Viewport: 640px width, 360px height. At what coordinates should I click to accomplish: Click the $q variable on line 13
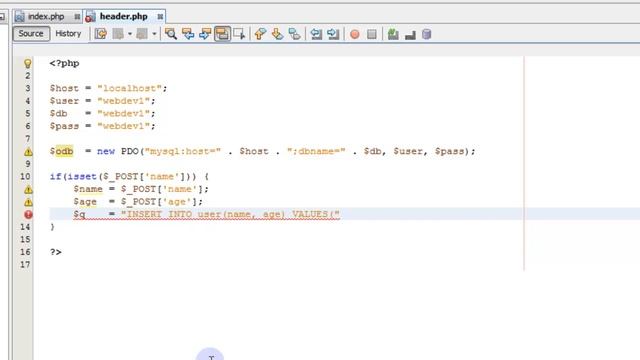79,214
